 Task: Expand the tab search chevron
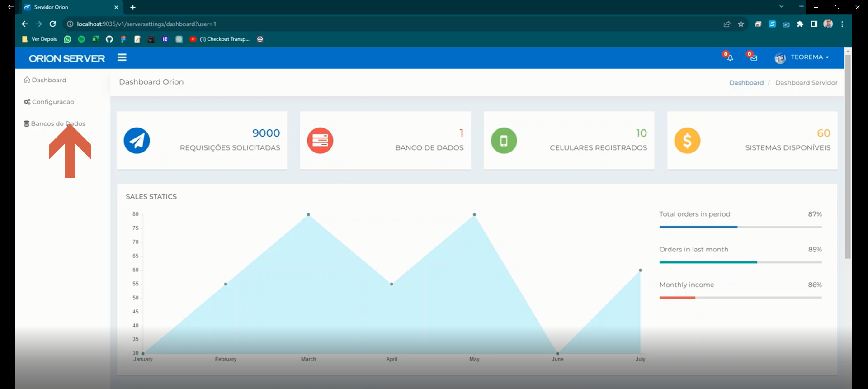[x=781, y=6]
